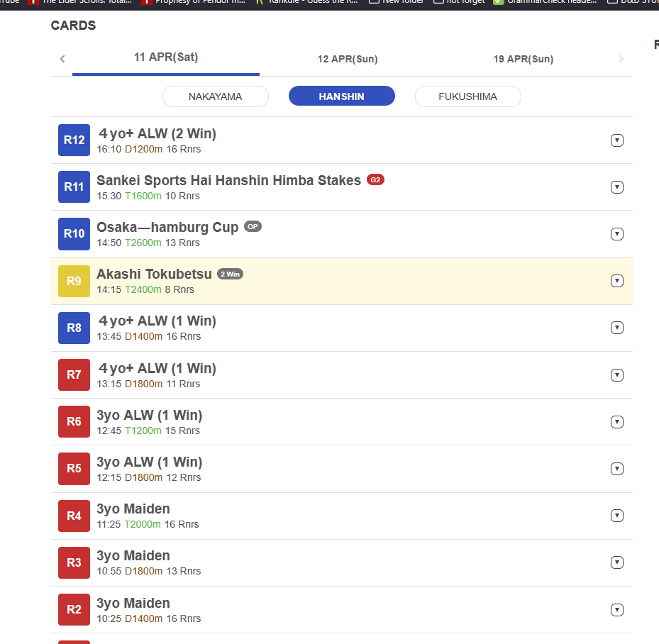Click '11:25 T2000m 16 Rnrs' text

coord(148,524)
